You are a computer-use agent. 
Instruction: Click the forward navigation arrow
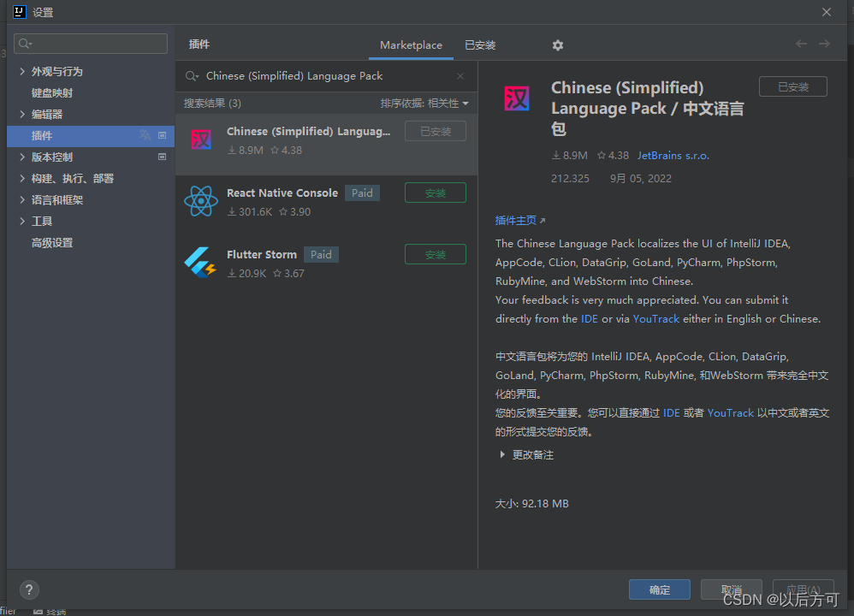tap(824, 44)
